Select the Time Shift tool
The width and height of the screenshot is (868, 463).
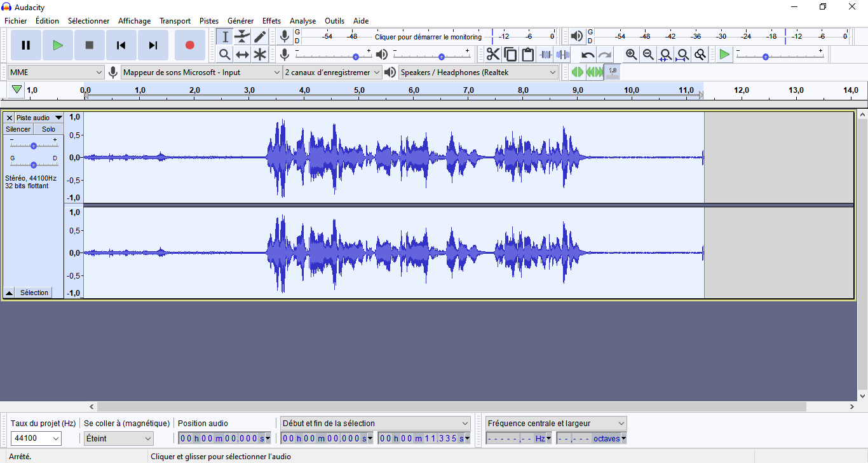(242, 55)
